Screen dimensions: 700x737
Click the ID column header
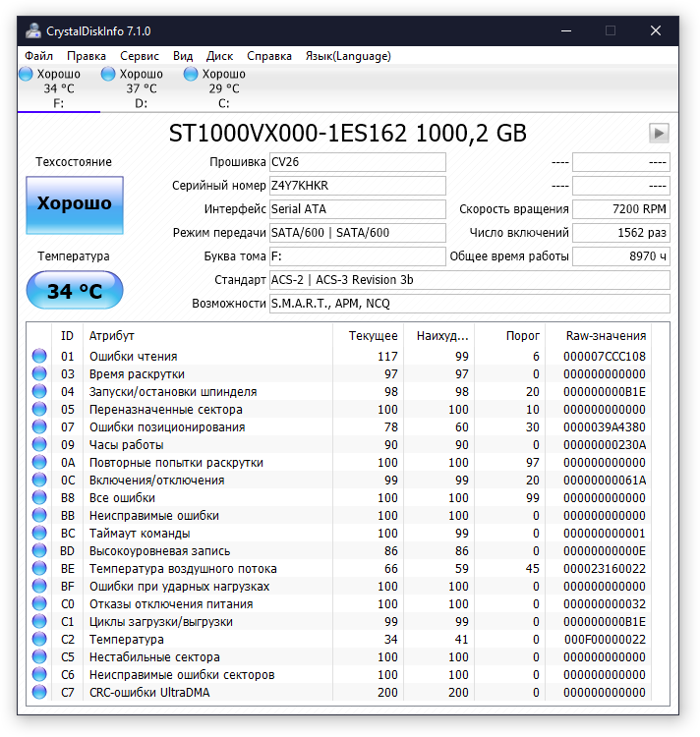point(67,336)
